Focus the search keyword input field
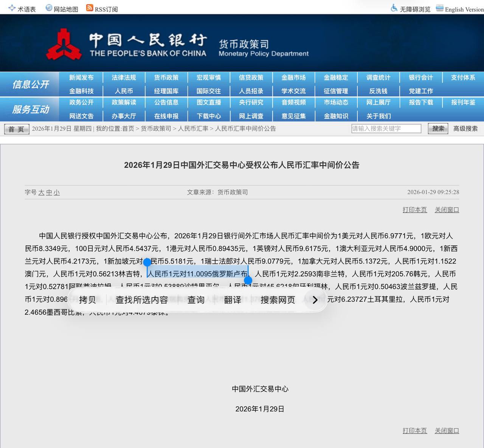 click(x=386, y=129)
